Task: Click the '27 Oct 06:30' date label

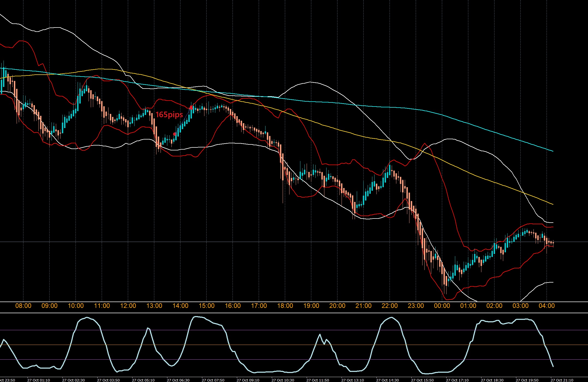Action: (178, 380)
